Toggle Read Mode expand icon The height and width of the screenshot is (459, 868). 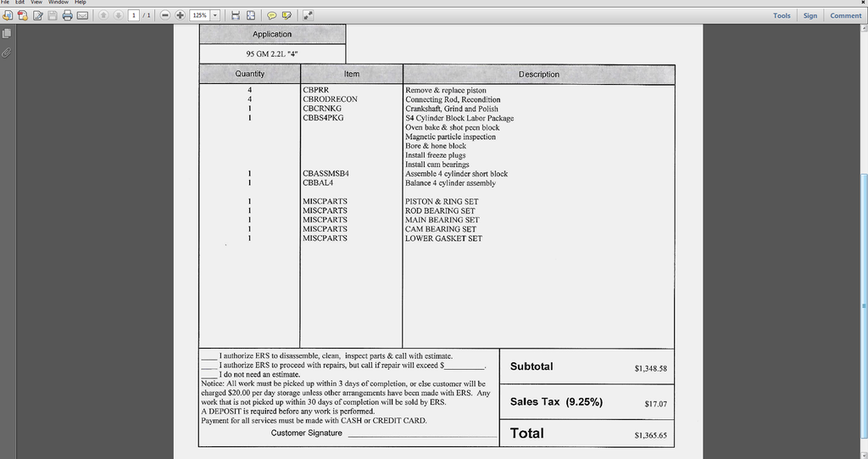(x=308, y=15)
